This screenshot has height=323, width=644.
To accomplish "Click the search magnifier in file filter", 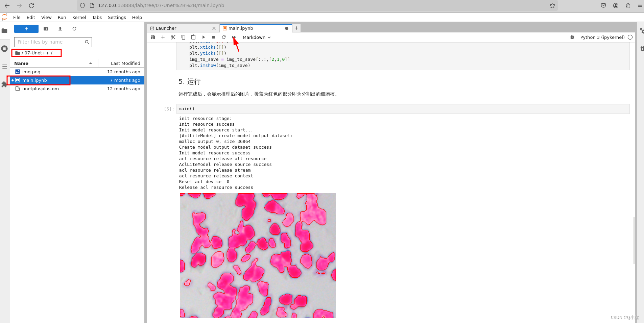I will 87,42.
